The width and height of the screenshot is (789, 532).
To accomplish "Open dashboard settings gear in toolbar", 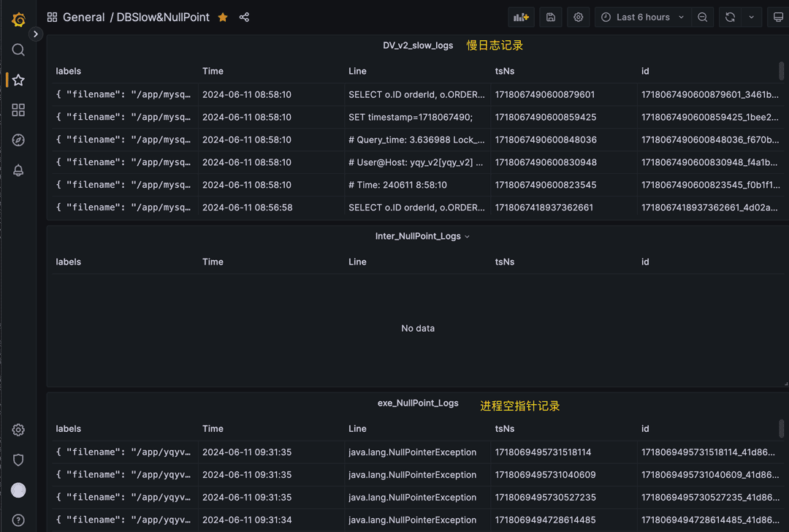I will 578,17.
